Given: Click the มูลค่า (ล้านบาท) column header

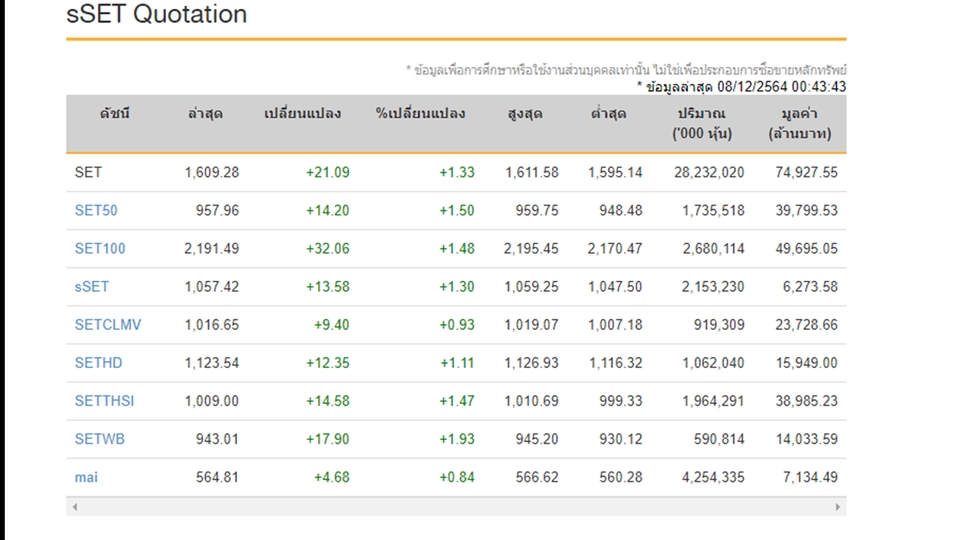Looking at the screenshot, I should pyautogui.click(x=800, y=123).
